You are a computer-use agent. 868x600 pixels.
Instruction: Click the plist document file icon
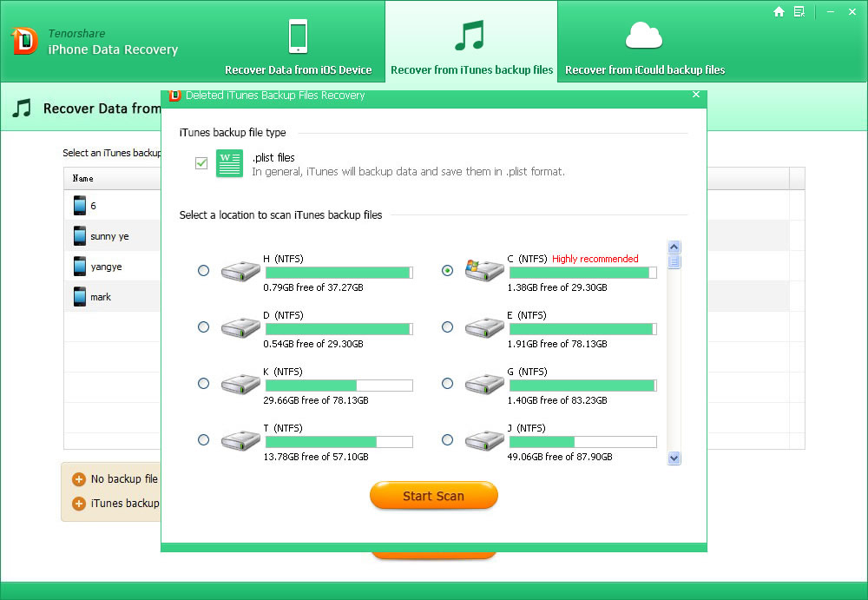pos(230,163)
